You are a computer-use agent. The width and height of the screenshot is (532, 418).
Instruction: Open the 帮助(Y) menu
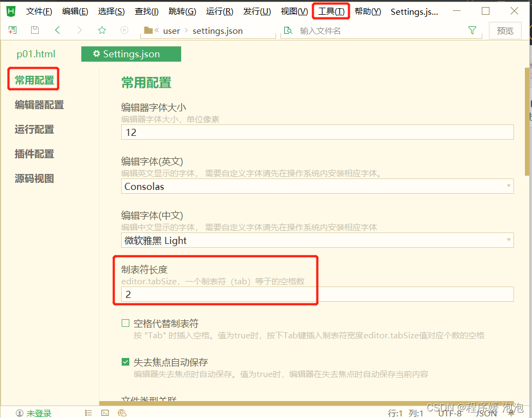pos(368,11)
